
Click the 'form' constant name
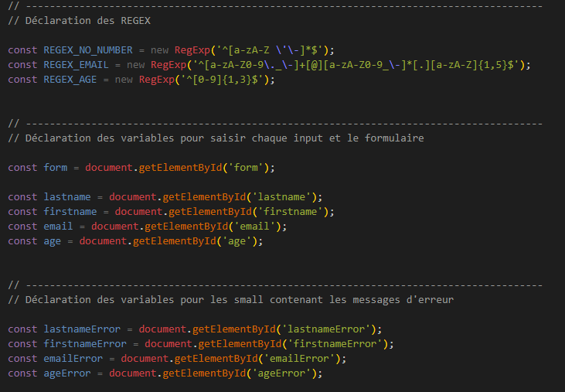(x=56, y=168)
